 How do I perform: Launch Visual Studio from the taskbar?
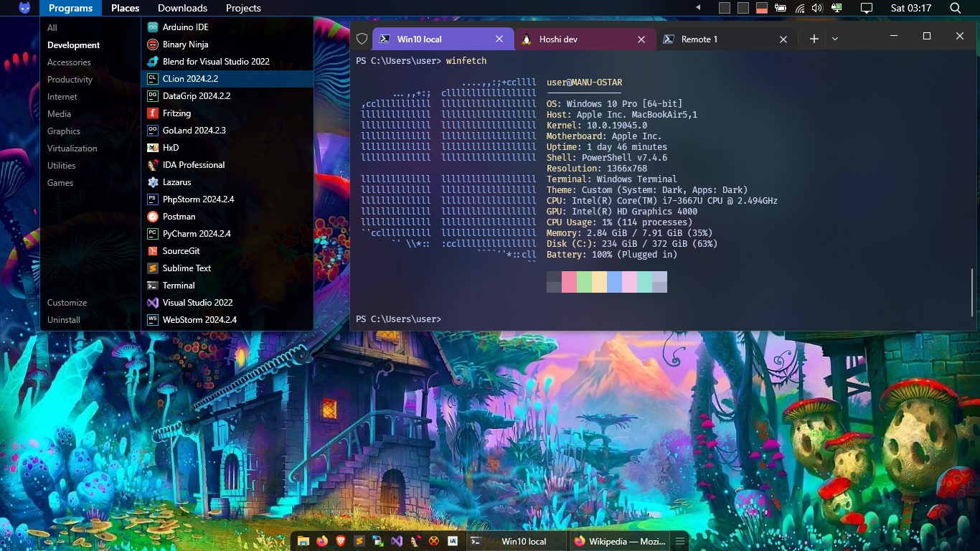coord(397,542)
